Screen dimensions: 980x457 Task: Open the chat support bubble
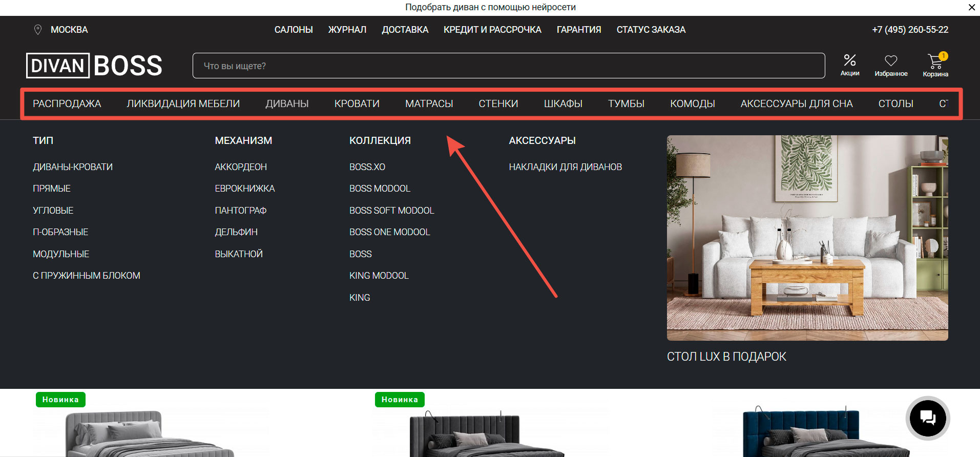[x=928, y=418]
